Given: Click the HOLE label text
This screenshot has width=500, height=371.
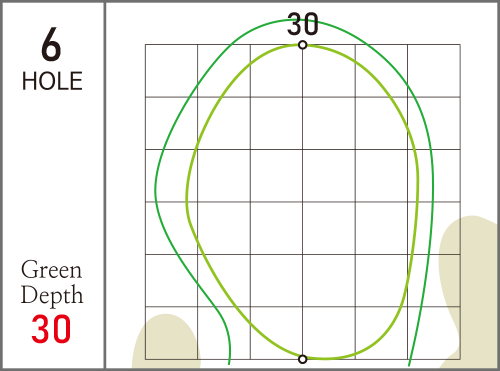Looking at the screenshot, I should (52, 81).
